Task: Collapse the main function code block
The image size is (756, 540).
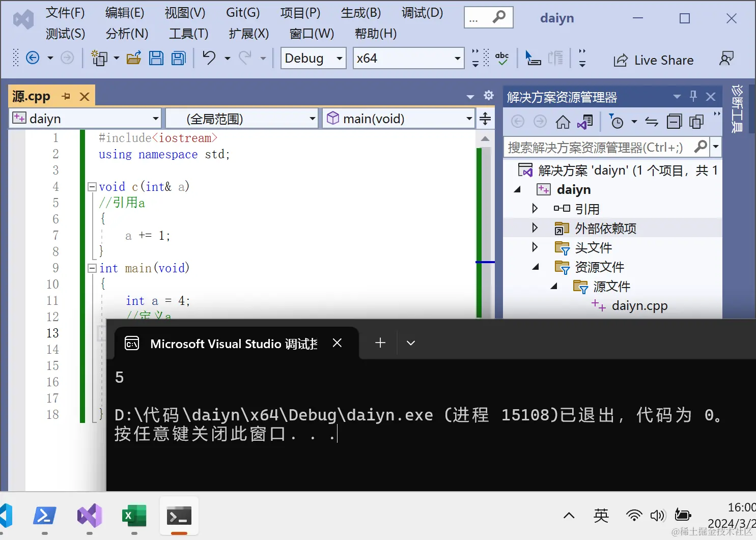Action: coord(92,268)
